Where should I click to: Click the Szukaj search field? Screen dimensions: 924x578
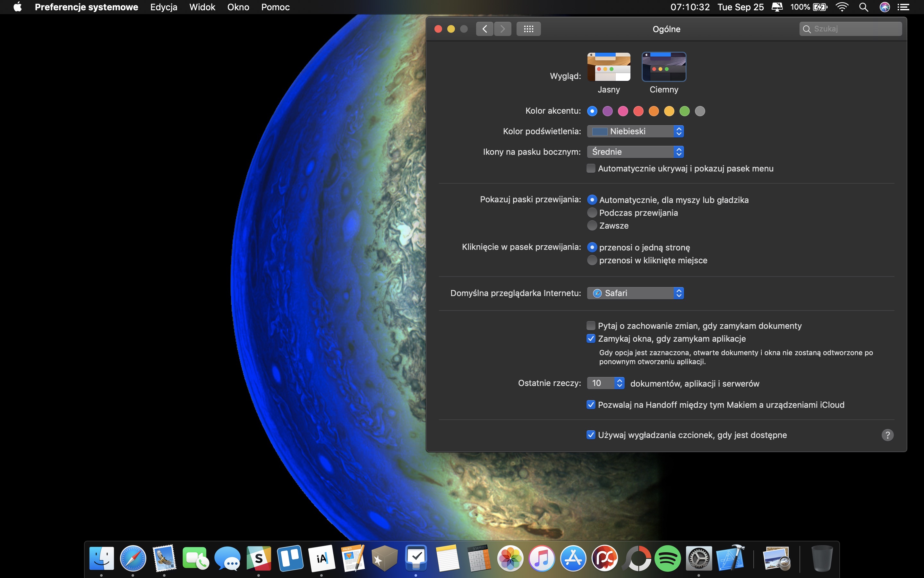pyautogui.click(x=851, y=29)
